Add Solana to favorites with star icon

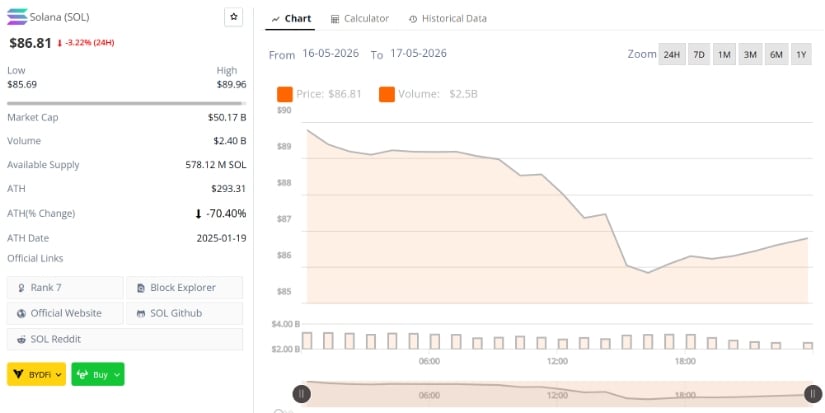pyautogui.click(x=234, y=17)
